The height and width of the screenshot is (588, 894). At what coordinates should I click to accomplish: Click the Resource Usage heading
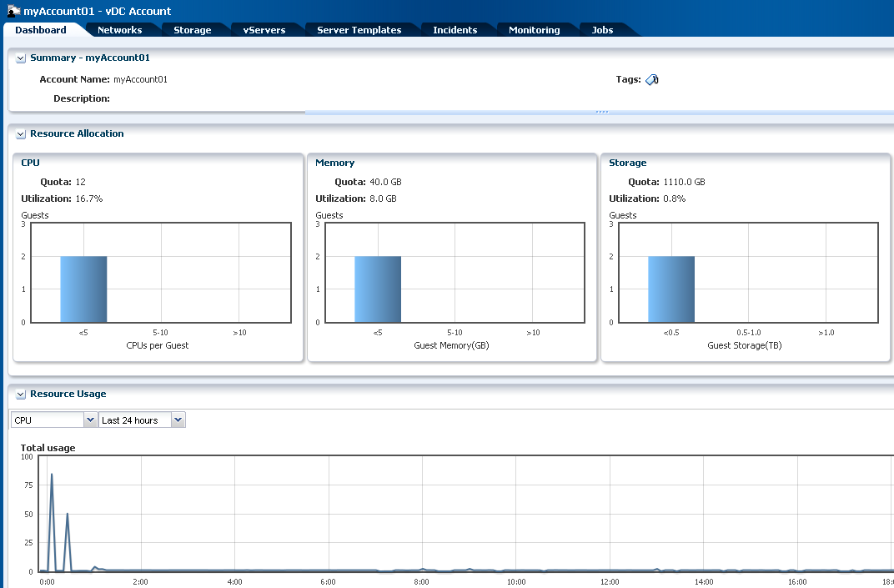coord(68,394)
